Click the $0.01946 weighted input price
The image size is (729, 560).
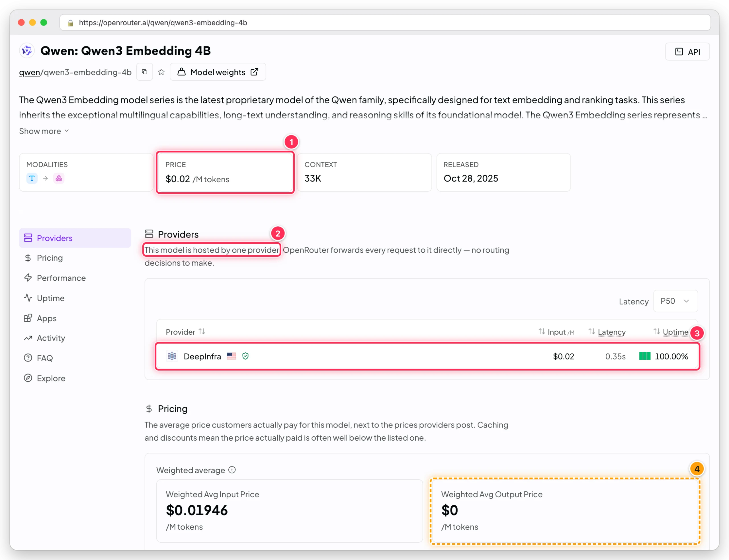[196, 510]
